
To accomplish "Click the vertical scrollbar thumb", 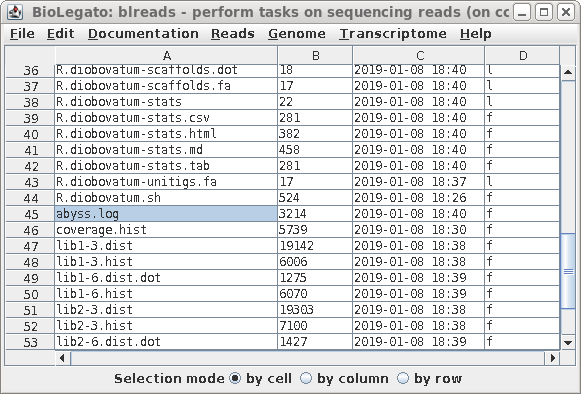I will point(568,271).
